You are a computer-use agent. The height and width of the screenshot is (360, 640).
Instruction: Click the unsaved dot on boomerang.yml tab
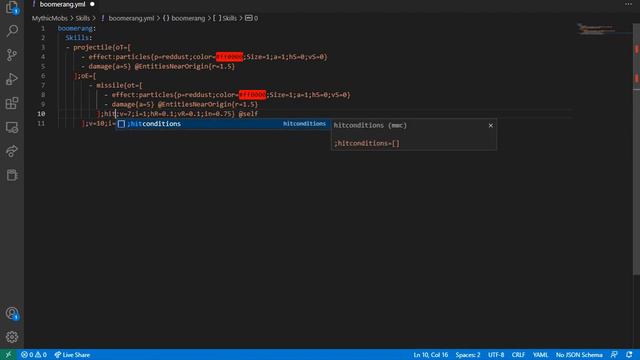[92, 4]
